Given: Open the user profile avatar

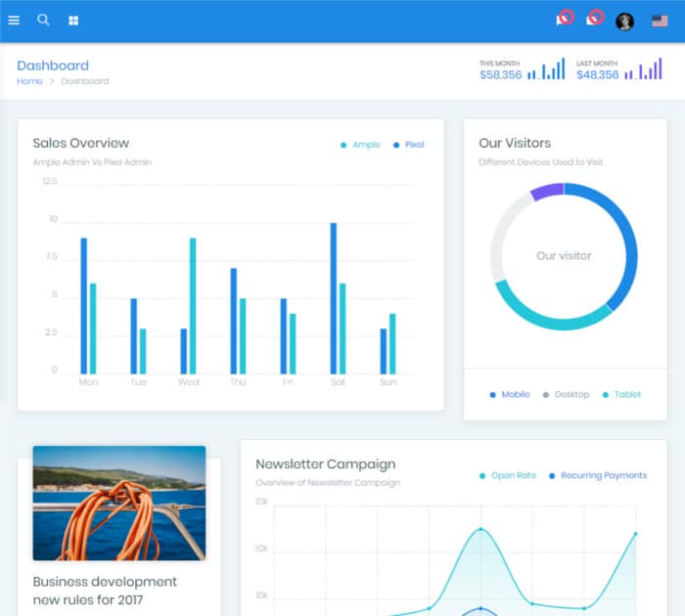Looking at the screenshot, I should (x=624, y=21).
